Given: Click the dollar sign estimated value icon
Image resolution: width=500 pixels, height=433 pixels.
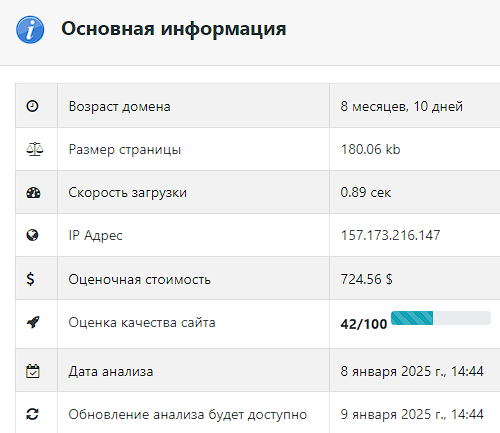Looking at the screenshot, I should click(30, 279).
